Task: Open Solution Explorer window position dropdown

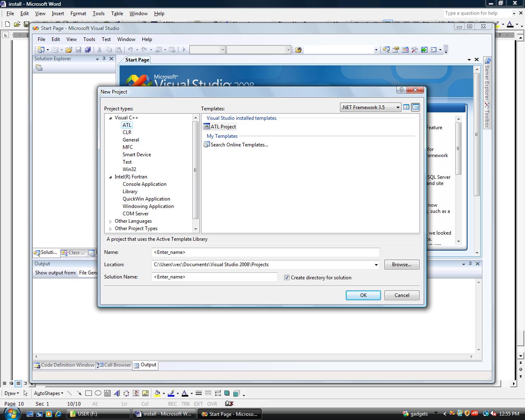Action: [x=97, y=59]
